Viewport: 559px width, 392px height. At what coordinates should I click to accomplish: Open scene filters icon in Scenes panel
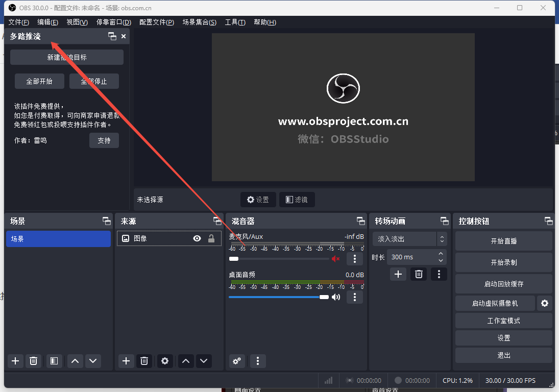(x=54, y=361)
